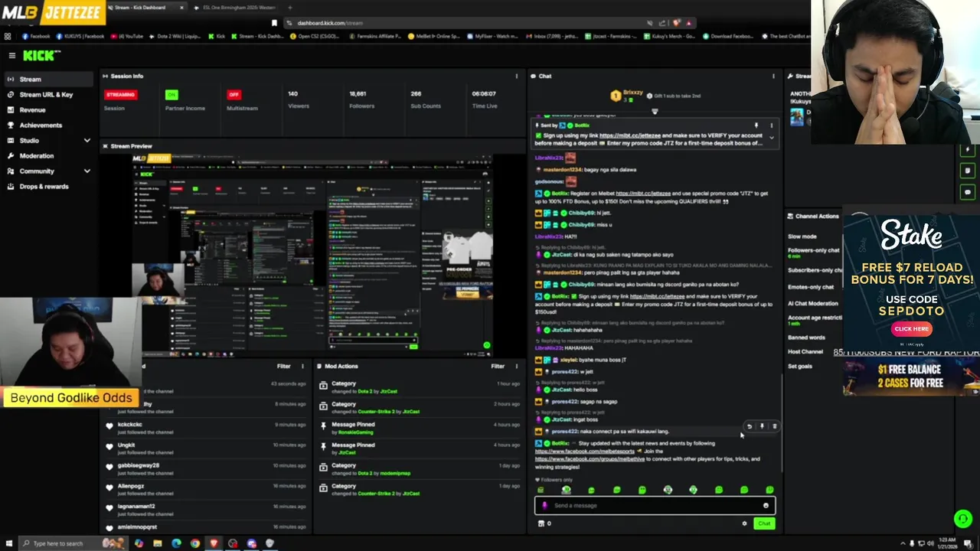Click CLICK HERE on Stake overlay

pos(911,328)
